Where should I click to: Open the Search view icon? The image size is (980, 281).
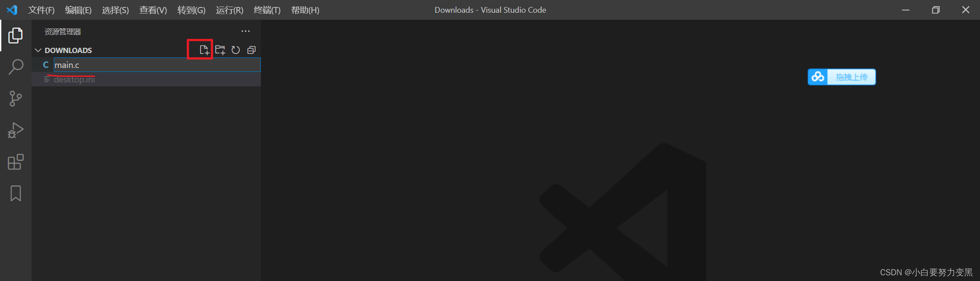point(16,67)
